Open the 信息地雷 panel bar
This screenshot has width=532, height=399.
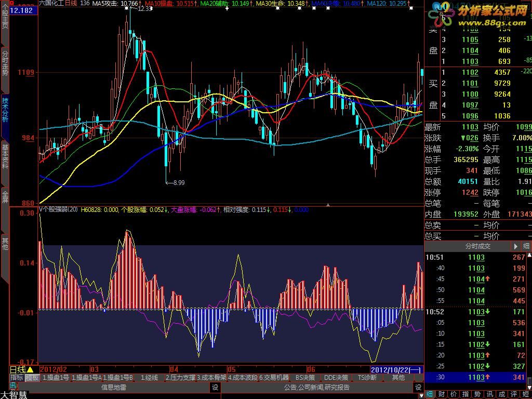pyautogui.click(x=114, y=387)
